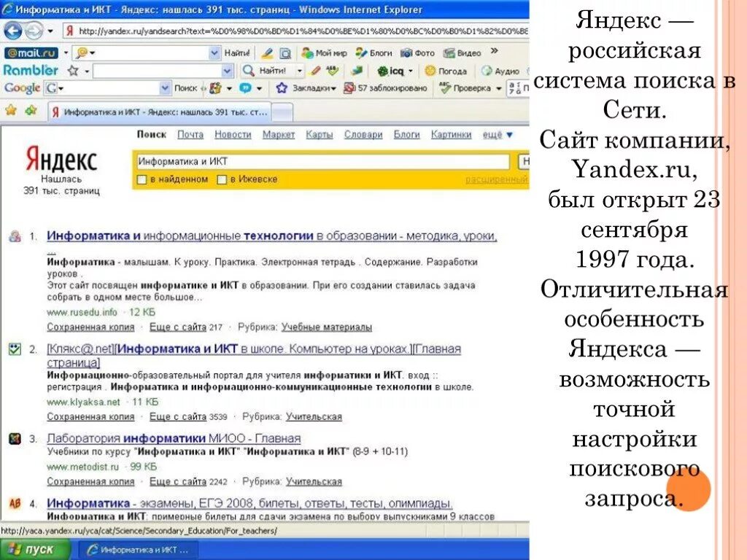The image size is (747, 560).
Task: Open the mail.ru toolbar logo
Action: pyautogui.click(x=31, y=52)
